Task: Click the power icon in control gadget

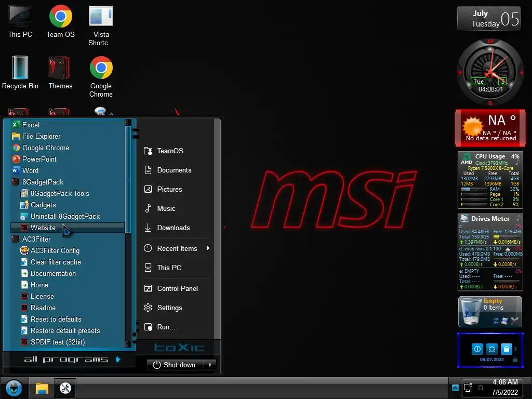Action: coord(477,349)
